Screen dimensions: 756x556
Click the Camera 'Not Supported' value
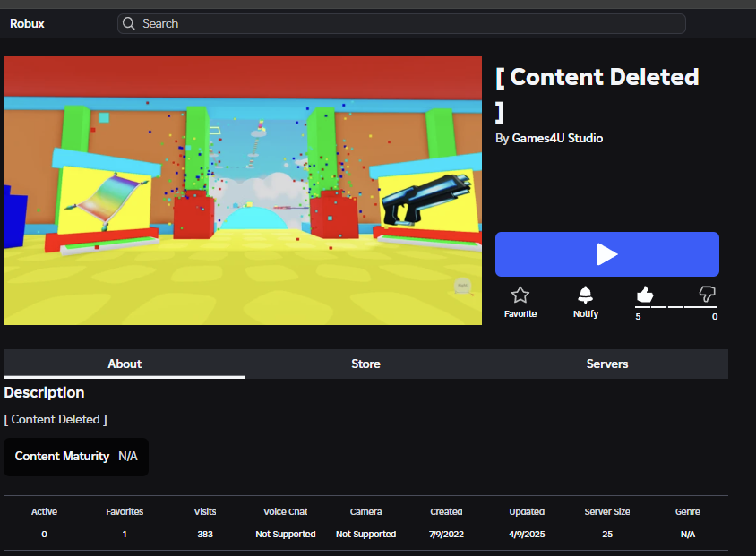[x=366, y=534]
